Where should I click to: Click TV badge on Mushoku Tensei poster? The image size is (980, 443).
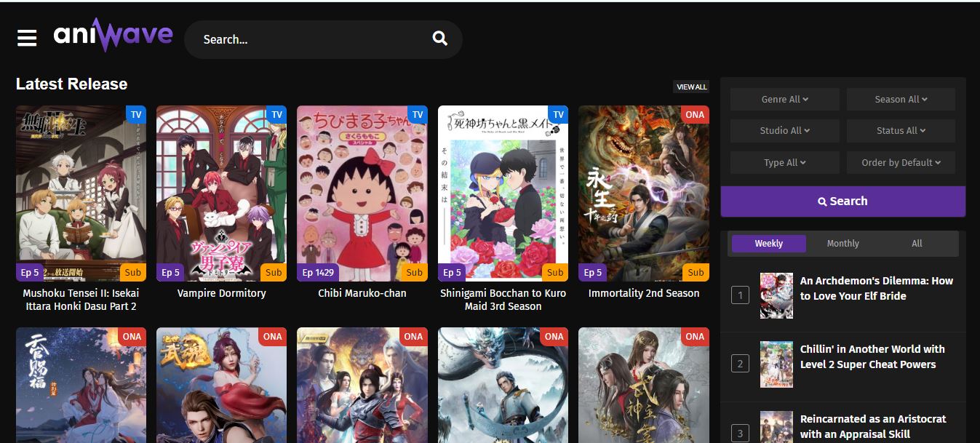136,114
